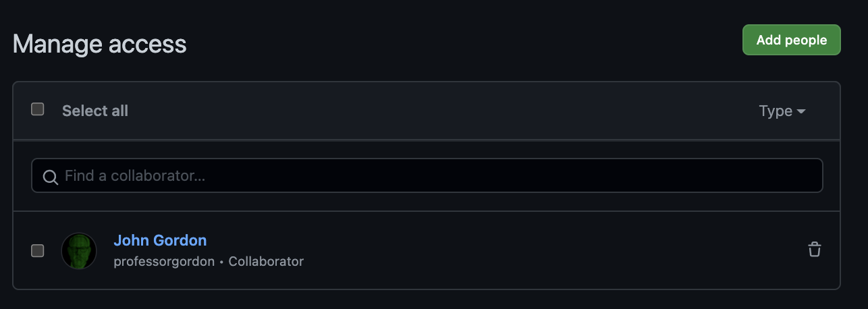Click the bullet separator before Collaborator

click(221, 262)
